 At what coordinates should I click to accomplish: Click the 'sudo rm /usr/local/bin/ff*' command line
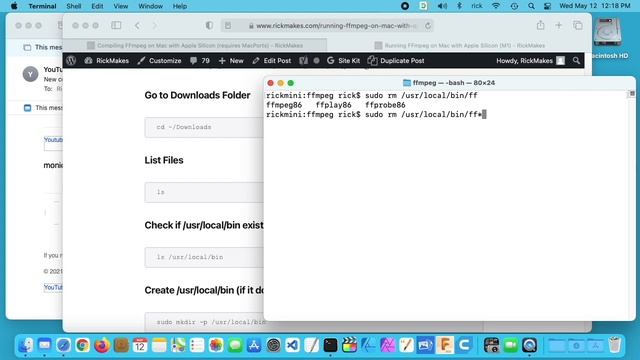376,115
